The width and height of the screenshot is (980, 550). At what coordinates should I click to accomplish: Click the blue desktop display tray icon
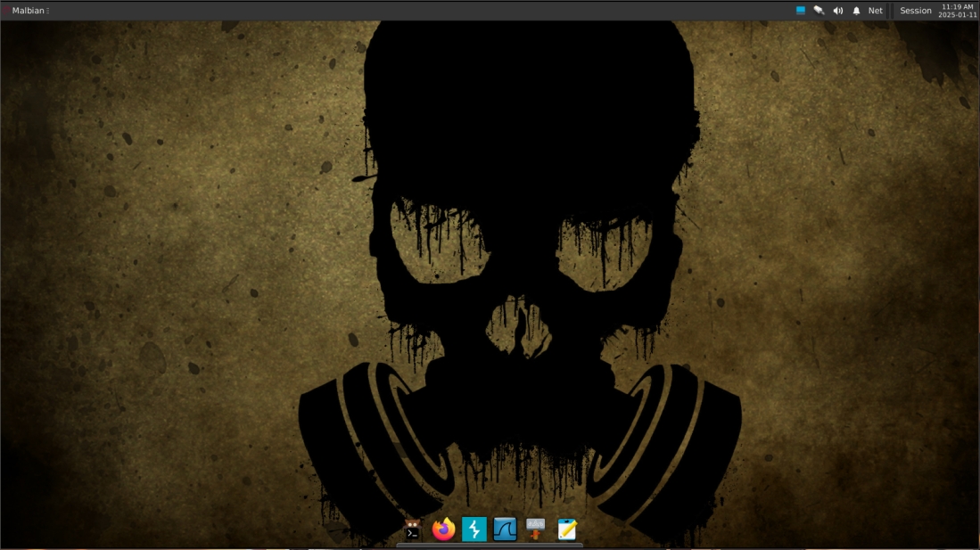point(801,10)
